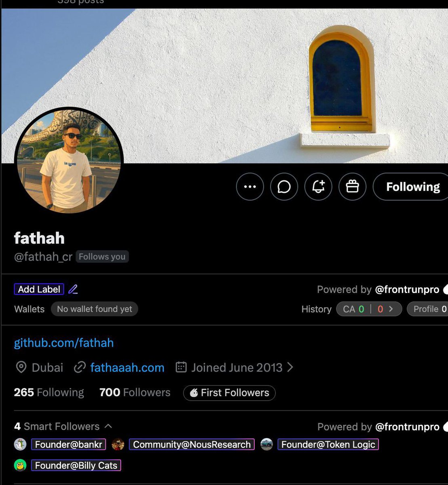This screenshot has height=485, width=448.
Task: Click the Add Label button
Action: pos(39,289)
